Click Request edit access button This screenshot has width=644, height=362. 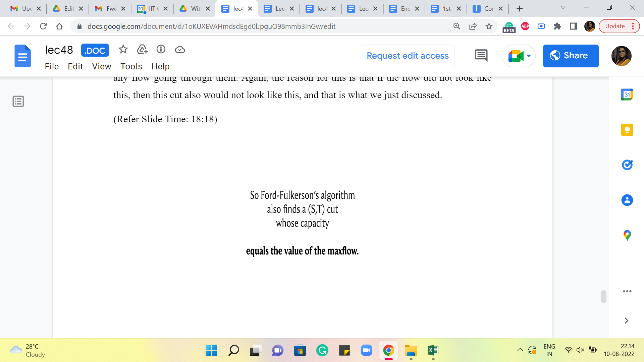408,56
